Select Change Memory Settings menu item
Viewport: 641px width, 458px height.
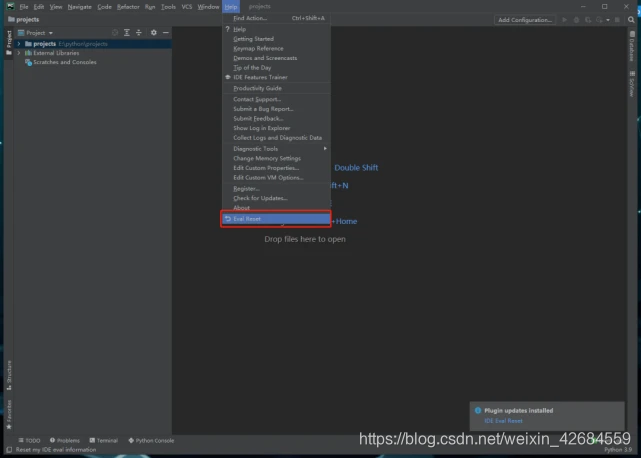[276, 158]
